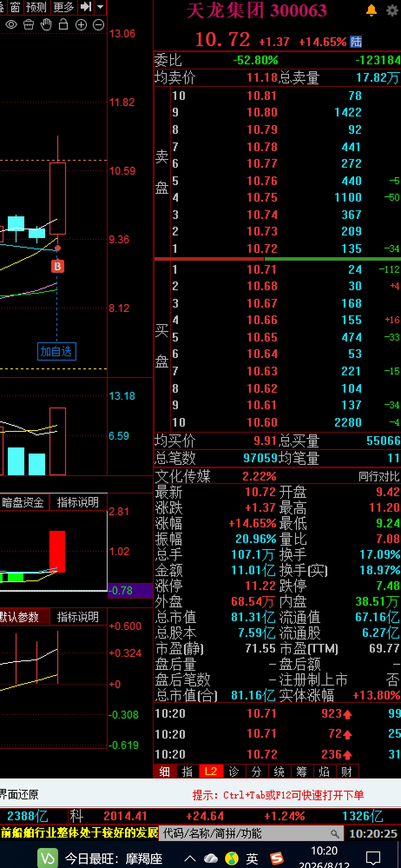Select the 默认参数 default parameters tab
This screenshot has width=401, height=868.
coord(20,617)
